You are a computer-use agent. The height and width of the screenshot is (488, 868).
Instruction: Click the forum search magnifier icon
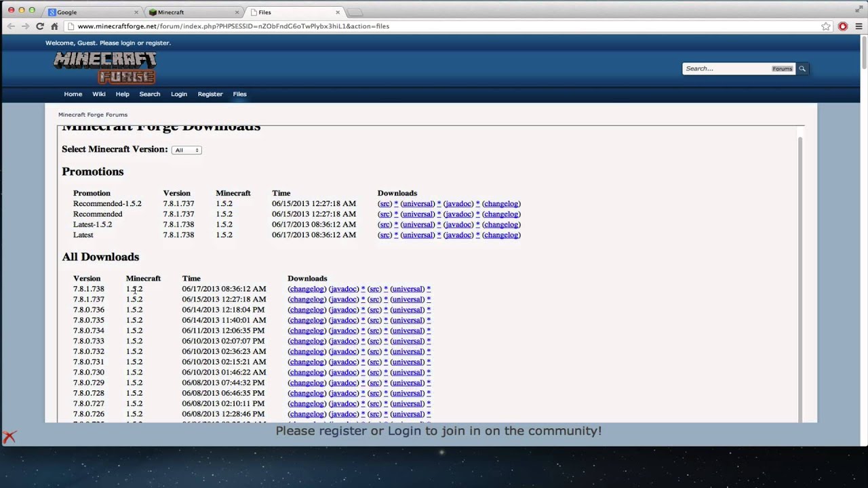coord(802,68)
